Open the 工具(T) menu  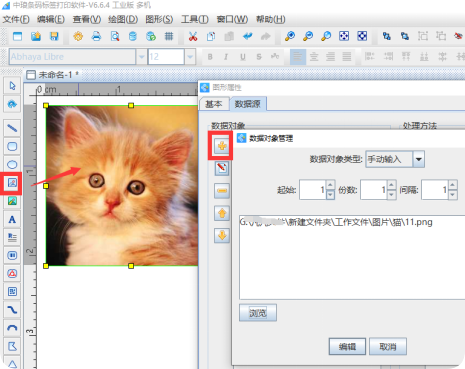coord(195,19)
